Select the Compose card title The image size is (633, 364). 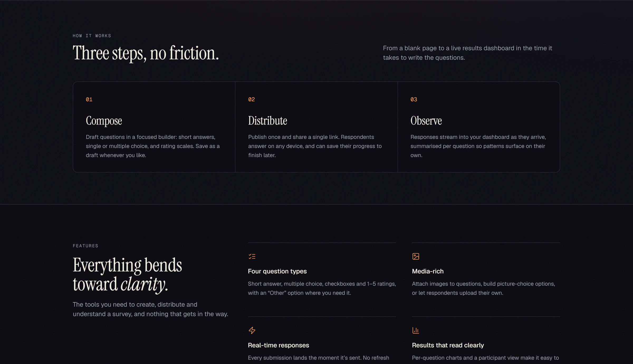(104, 121)
